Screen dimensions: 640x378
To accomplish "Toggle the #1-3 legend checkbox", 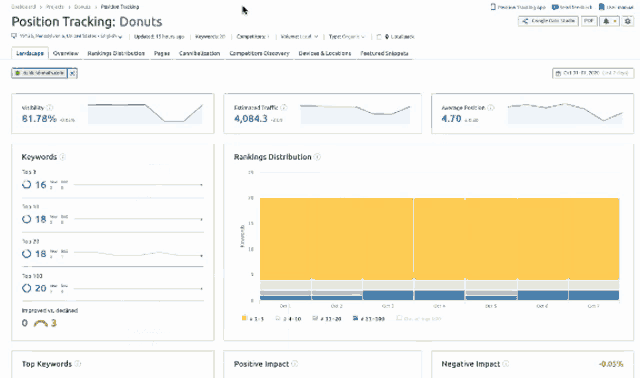I will [x=244, y=318].
